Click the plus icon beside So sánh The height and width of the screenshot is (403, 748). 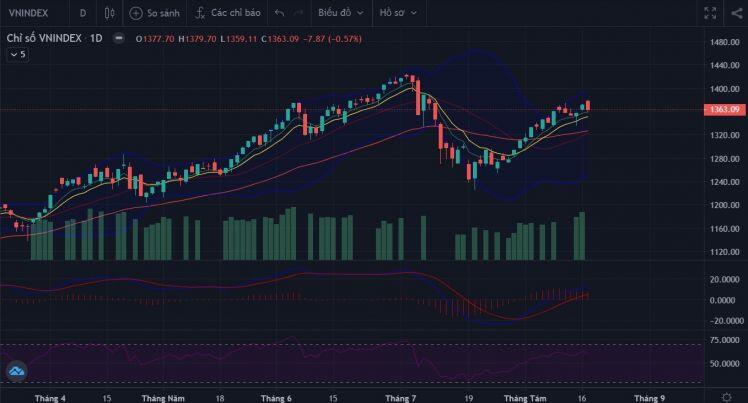[136, 13]
